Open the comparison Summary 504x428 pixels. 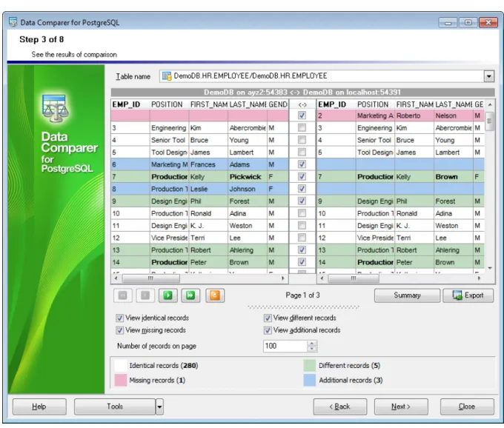[x=407, y=295]
